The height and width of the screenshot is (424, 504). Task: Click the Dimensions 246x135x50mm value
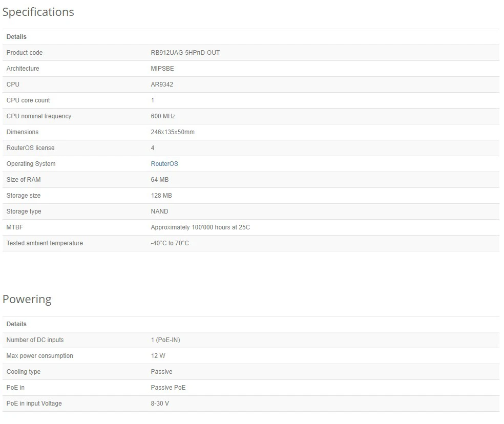[x=173, y=132]
